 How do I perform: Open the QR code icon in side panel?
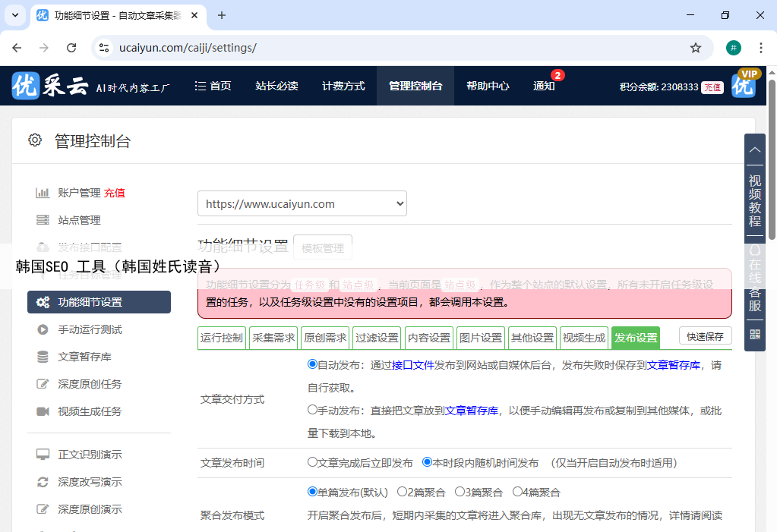coord(754,334)
